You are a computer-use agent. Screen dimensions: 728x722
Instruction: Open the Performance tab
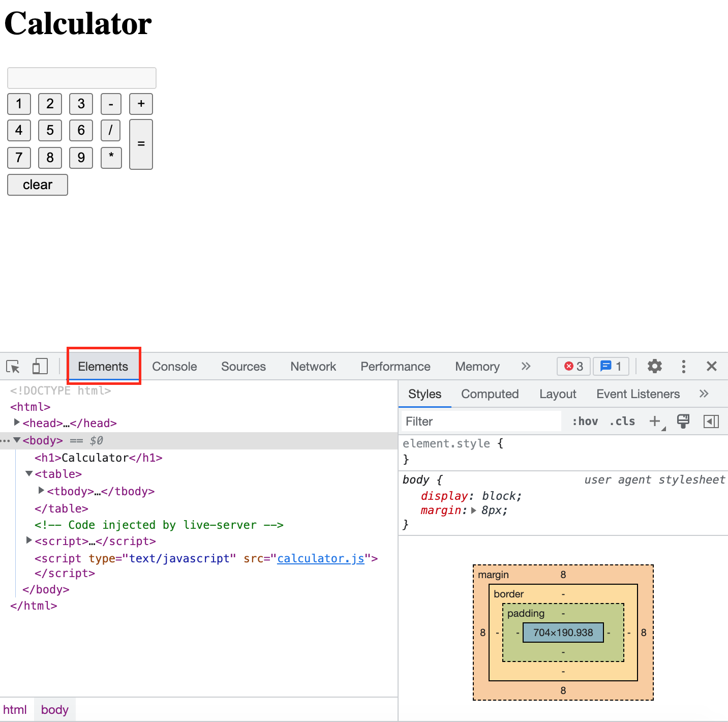click(x=396, y=366)
